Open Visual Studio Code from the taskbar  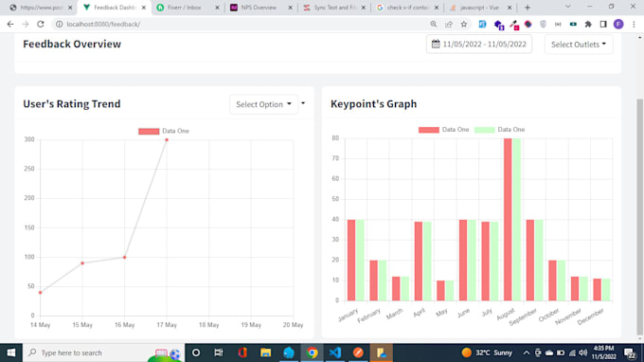point(334,353)
